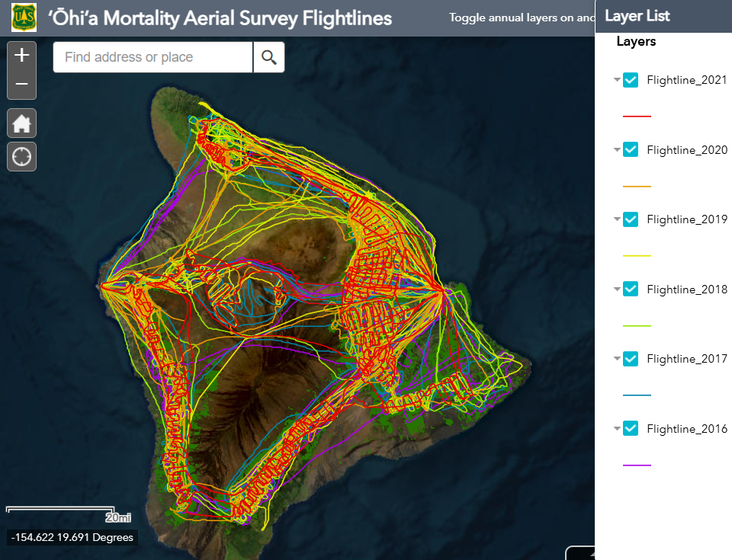The image size is (732, 560).
Task: Activate the My Location button
Action: click(21, 157)
